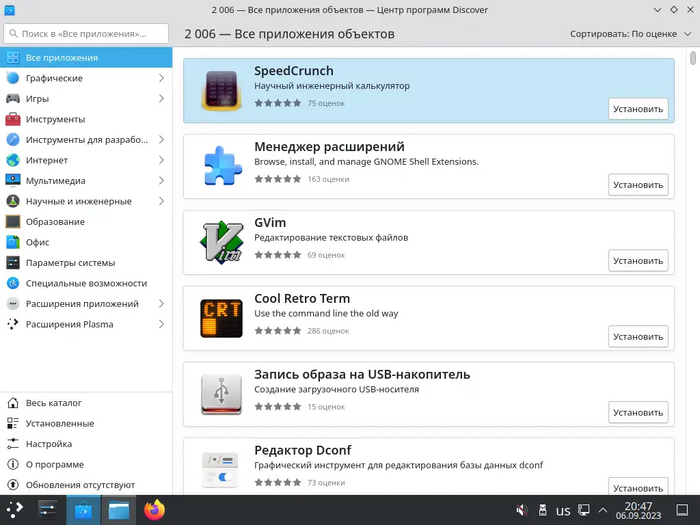The width and height of the screenshot is (700, 525).
Task: Install SpeedCrunch with Установить button
Action: click(637, 109)
